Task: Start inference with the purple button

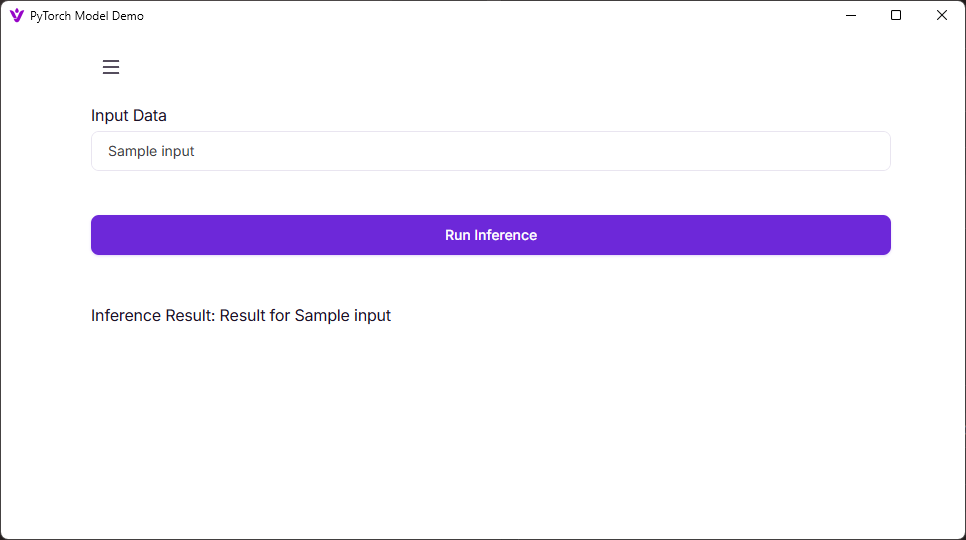Action: coord(490,235)
